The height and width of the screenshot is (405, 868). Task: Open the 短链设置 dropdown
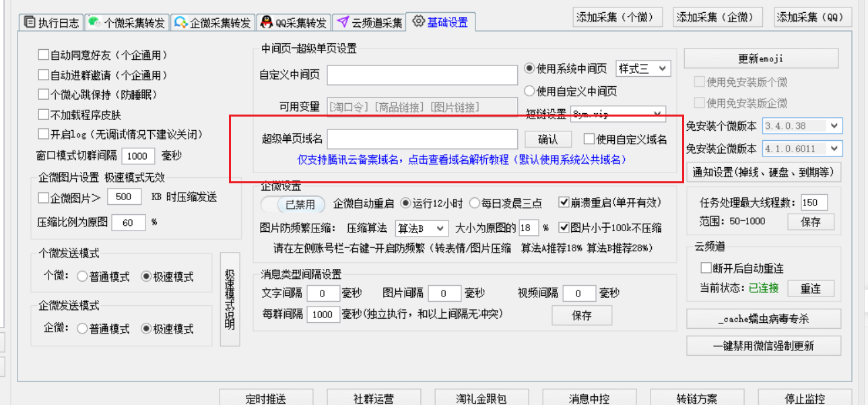(617, 113)
